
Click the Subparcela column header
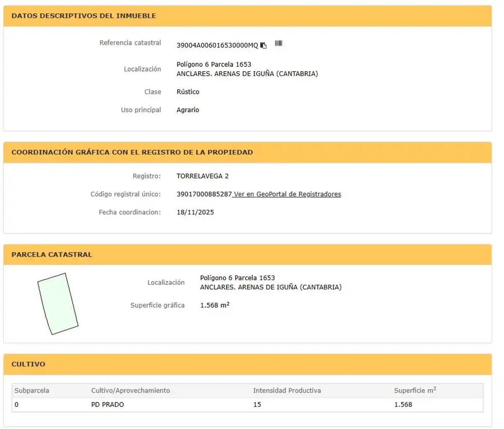click(x=32, y=390)
